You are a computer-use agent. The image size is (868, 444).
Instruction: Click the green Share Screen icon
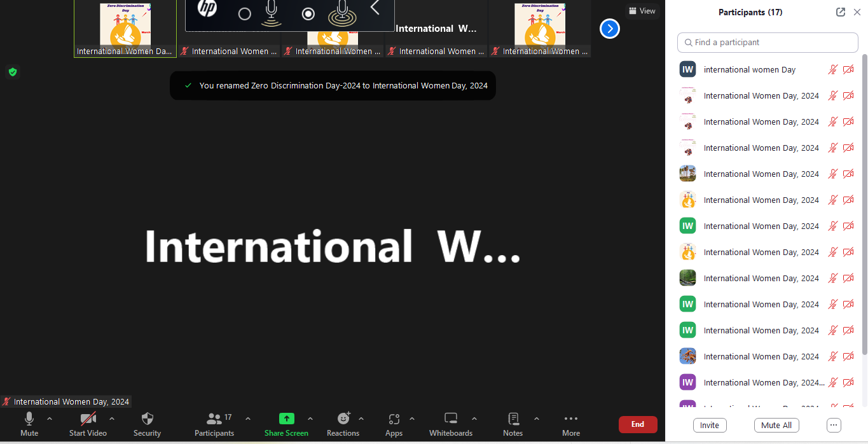click(x=287, y=419)
